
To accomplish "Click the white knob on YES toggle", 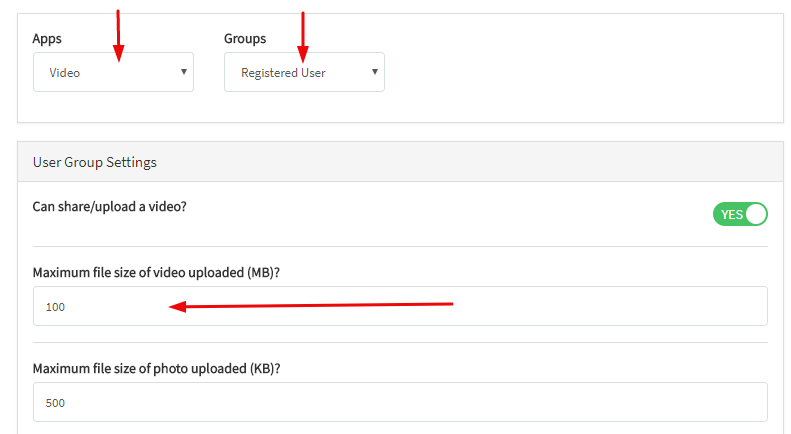I will pos(755,214).
